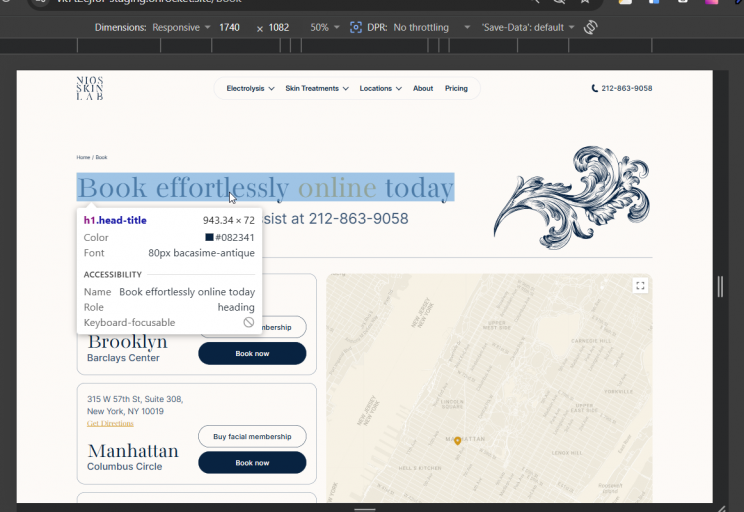Viewport: 744px width, 512px height.
Task: Click the vertical resize handle beside the viewport
Action: pos(720,287)
